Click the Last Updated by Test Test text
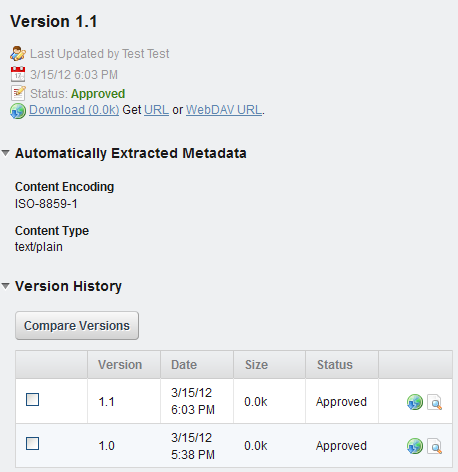 pos(100,54)
